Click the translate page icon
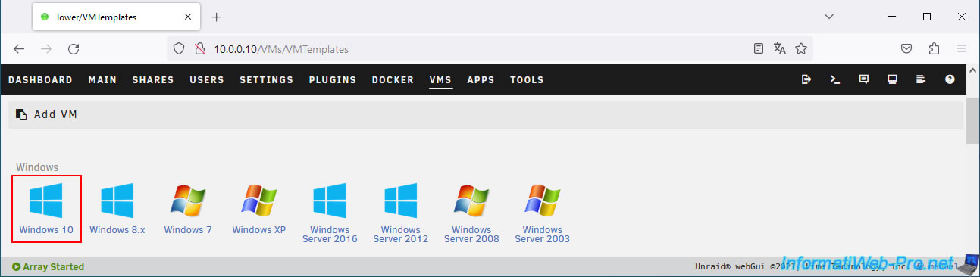 tap(779, 48)
